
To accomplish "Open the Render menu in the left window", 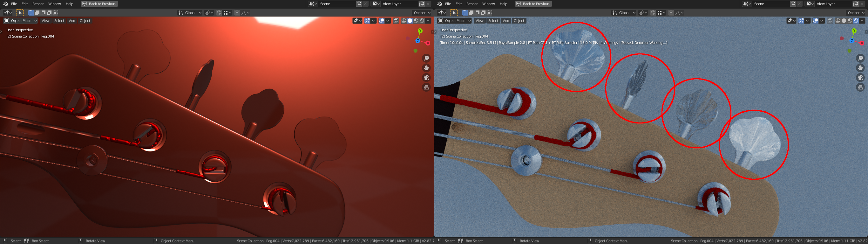I will [x=38, y=4].
